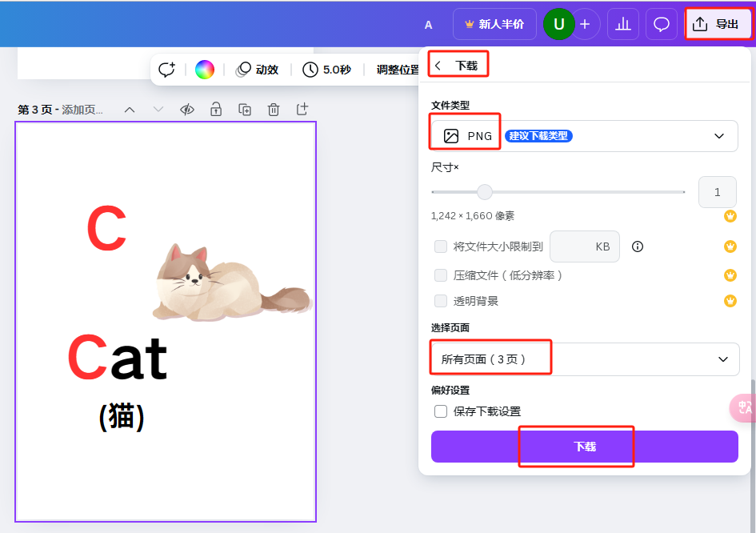Open the 所有页面 (3页) page selection dropdown

coord(585,359)
